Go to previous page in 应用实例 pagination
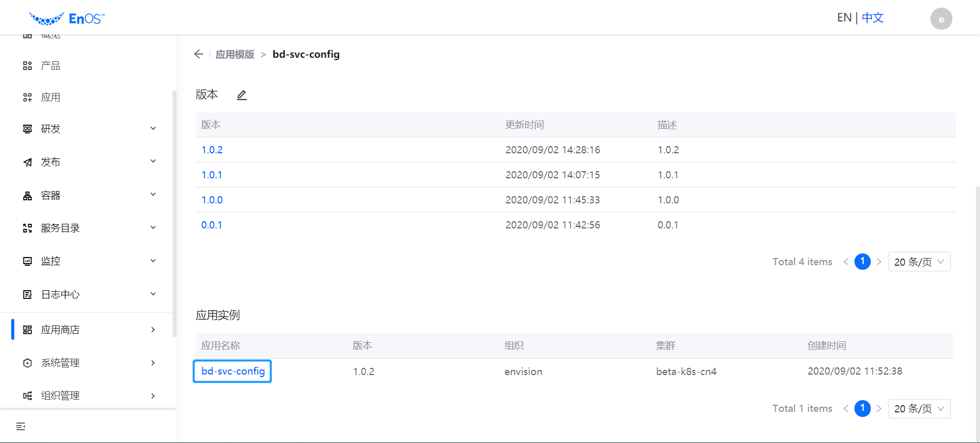 tap(846, 408)
